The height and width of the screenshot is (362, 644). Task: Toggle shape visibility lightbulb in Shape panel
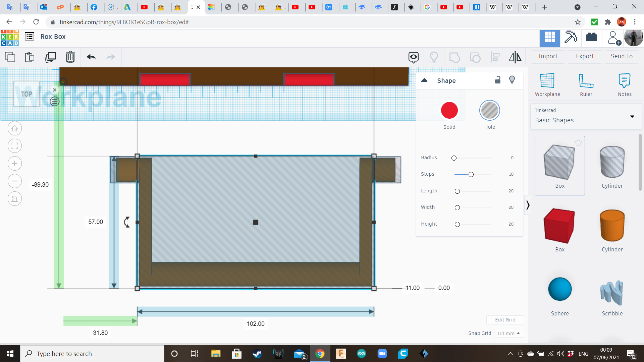(x=512, y=80)
